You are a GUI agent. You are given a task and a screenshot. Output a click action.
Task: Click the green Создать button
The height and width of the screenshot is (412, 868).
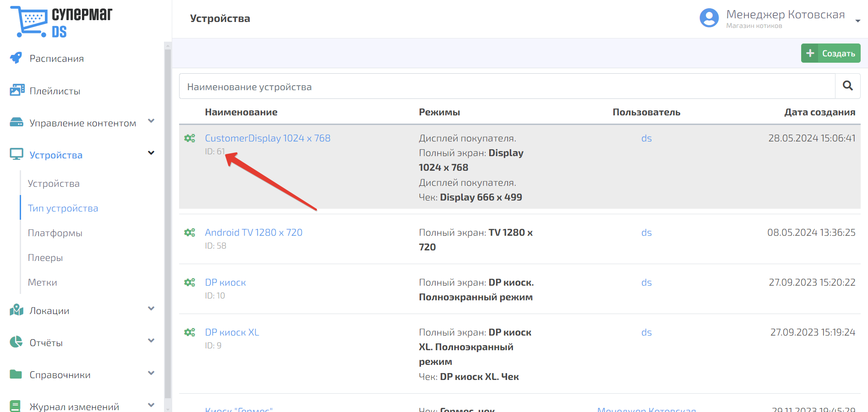point(830,53)
